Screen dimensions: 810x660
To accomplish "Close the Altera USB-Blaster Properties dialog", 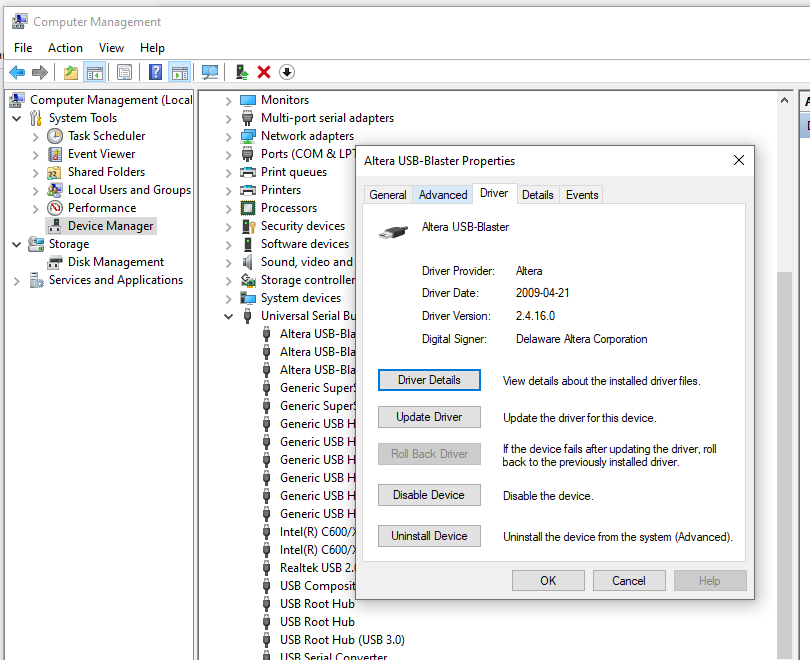I will (x=739, y=161).
